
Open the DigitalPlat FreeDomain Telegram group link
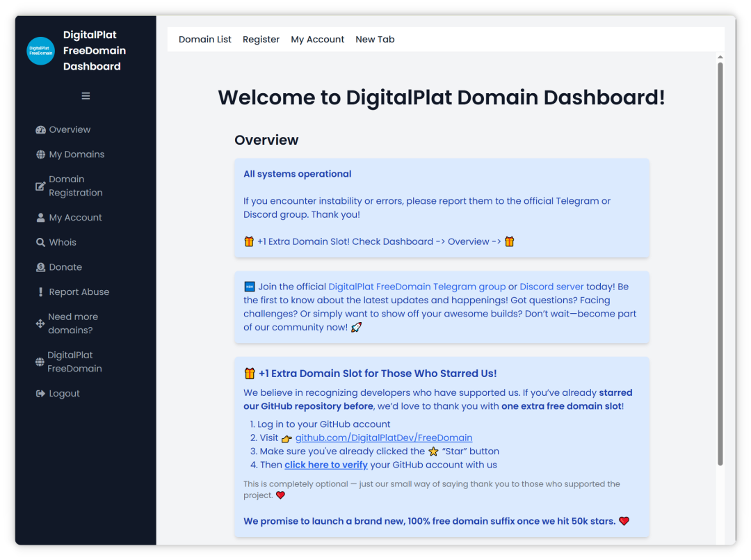[x=417, y=287]
